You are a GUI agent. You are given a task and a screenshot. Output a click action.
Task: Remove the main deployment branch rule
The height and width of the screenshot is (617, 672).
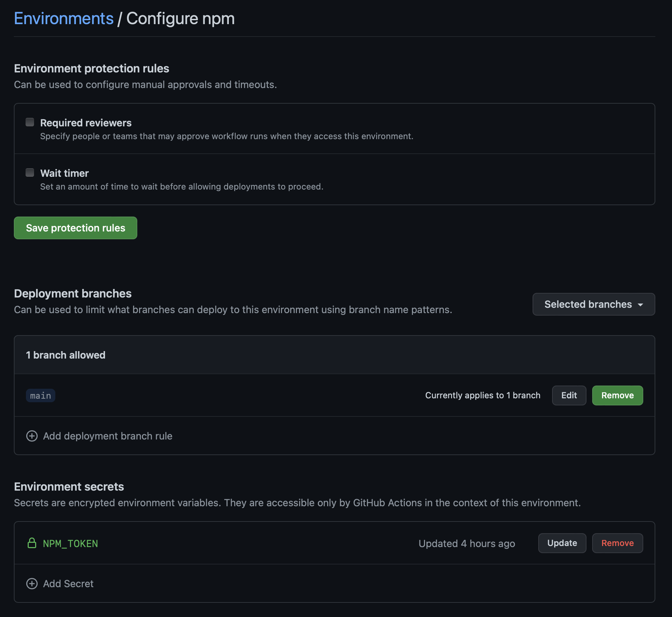click(x=617, y=395)
